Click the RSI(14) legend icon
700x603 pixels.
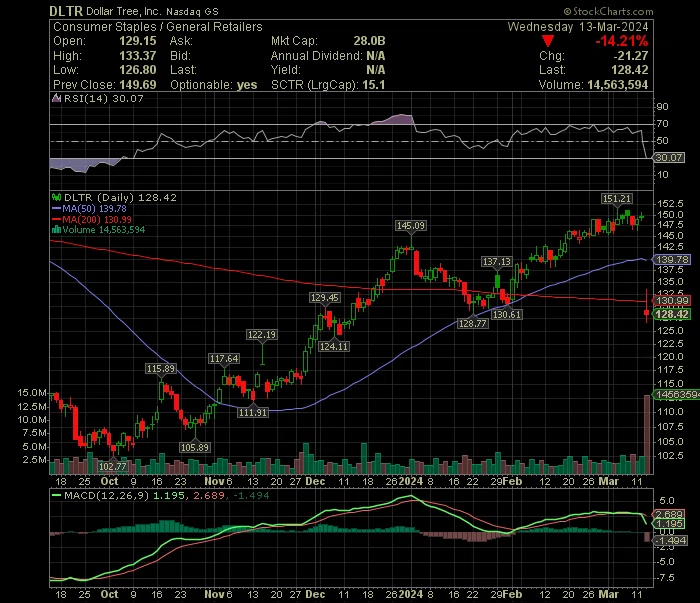57,98
